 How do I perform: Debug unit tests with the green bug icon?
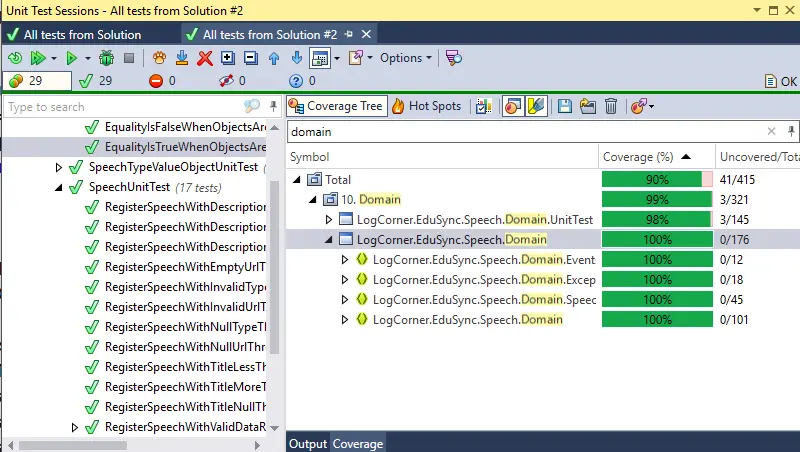coord(106,58)
